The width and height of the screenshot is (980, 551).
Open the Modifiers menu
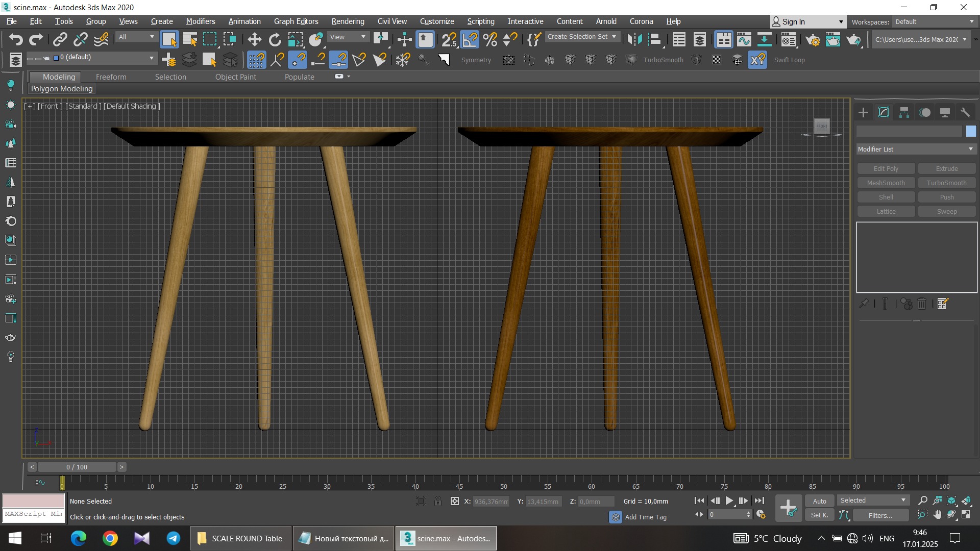201,21
